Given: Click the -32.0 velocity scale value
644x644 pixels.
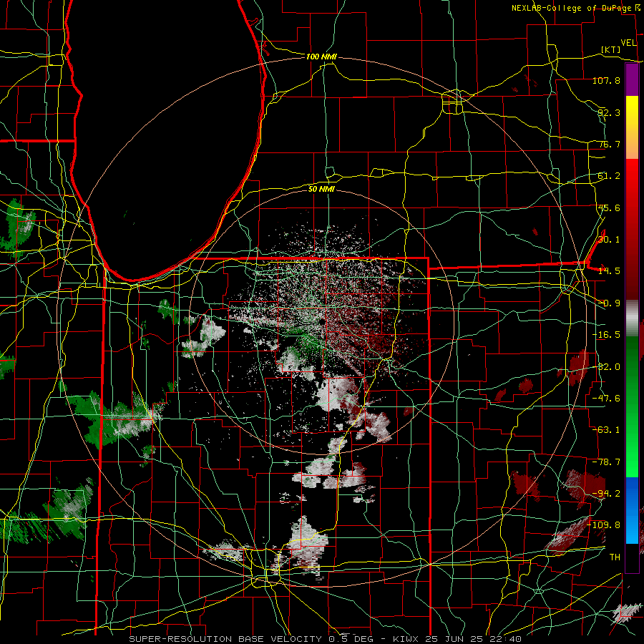Looking at the screenshot, I should coord(606,367).
